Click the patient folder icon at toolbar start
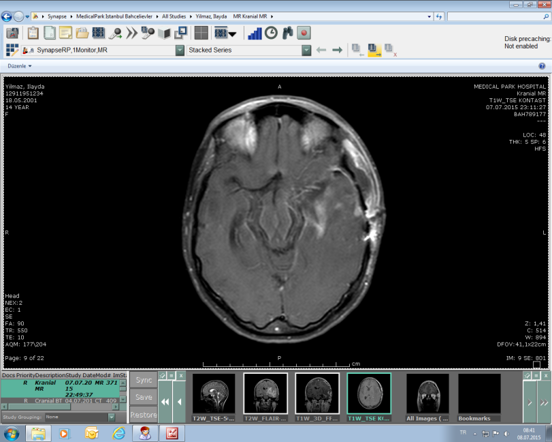This screenshot has width=552, height=442. pos(12,33)
